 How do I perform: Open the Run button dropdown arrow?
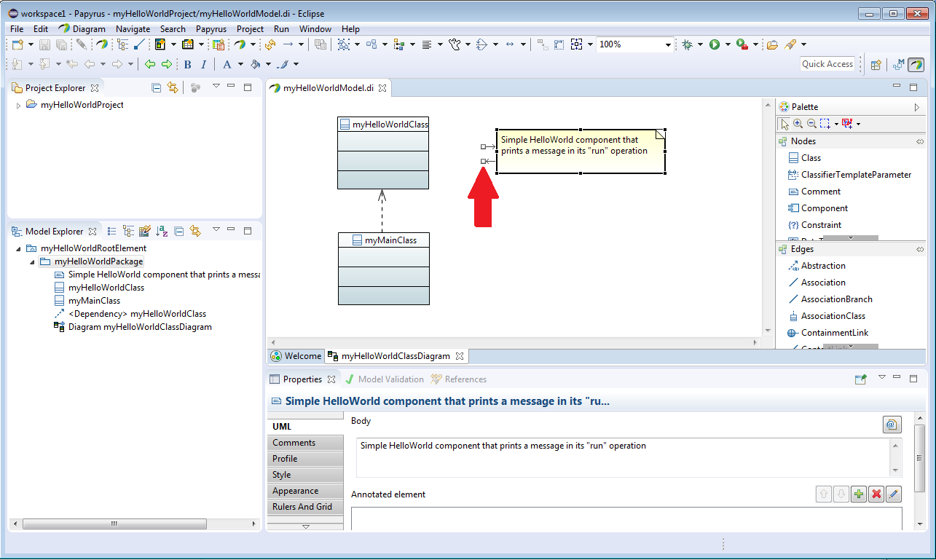[x=728, y=44]
